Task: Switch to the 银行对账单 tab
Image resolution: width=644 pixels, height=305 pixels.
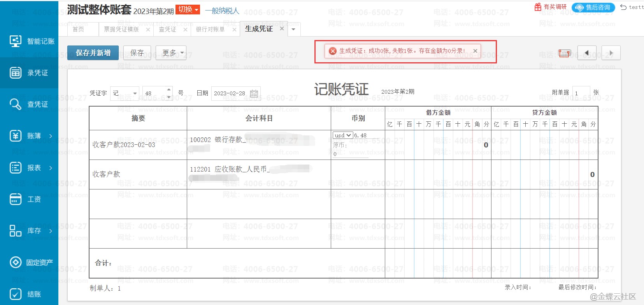Action: 210,30
